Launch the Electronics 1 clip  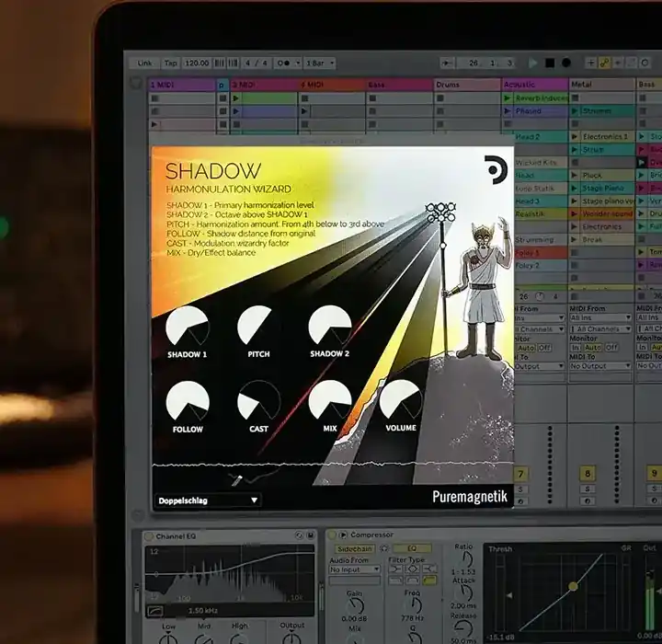click(x=574, y=137)
